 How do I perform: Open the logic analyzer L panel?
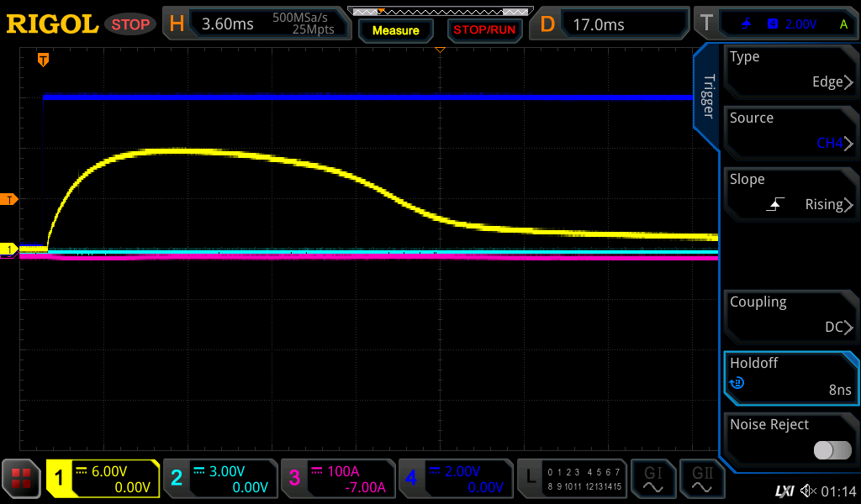[572, 479]
